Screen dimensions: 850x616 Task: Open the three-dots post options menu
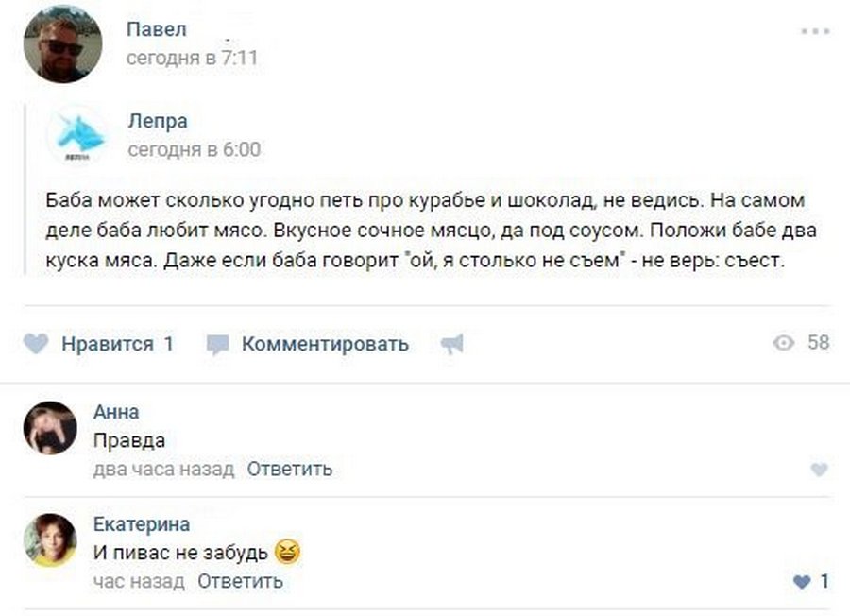coord(815,31)
